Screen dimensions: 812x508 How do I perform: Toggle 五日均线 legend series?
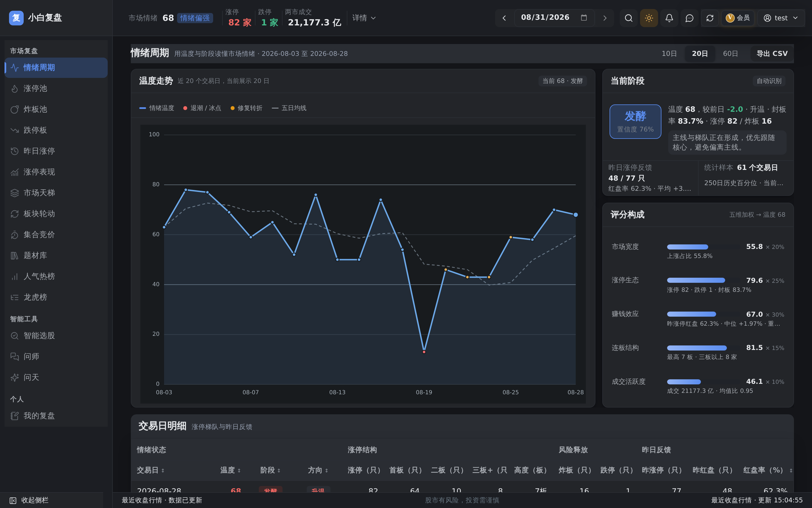(x=289, y=108)
